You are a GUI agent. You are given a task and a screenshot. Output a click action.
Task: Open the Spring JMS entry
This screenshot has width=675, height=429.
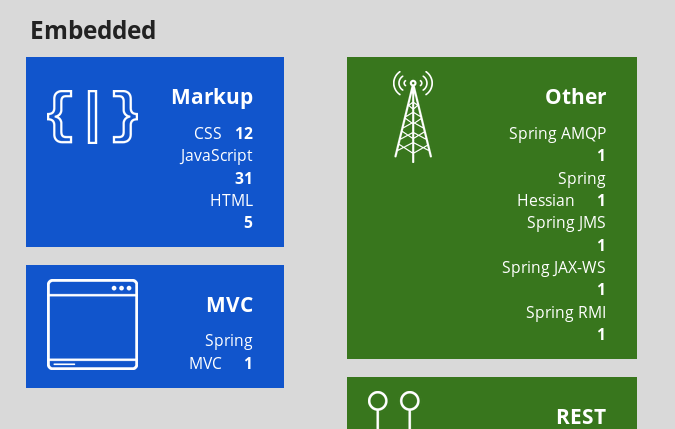566,222
